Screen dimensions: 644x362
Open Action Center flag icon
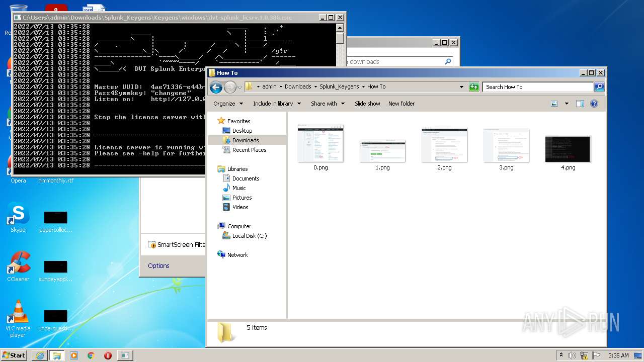pyautogui.click(x=596, y=355)
